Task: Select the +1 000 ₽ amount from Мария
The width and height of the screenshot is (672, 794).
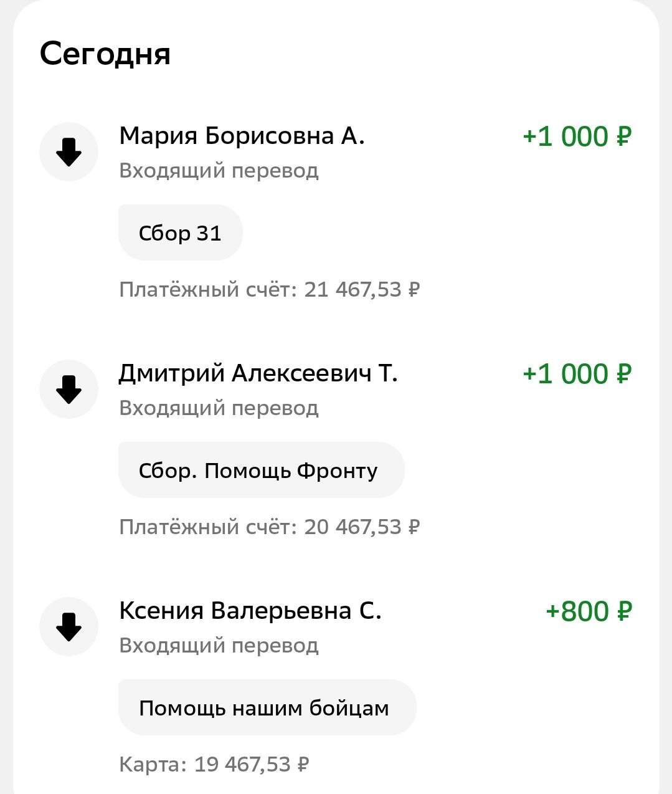Action: [x=577, y=136]
